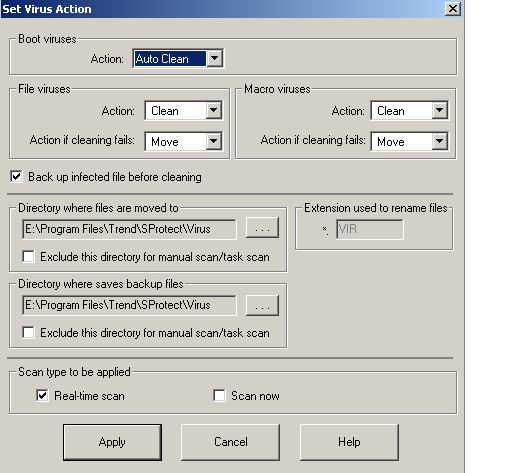This screenshot has height=473, width=512.
Task: Open File viruses cleaning-fails action dropdown
Action: [214, 141]
